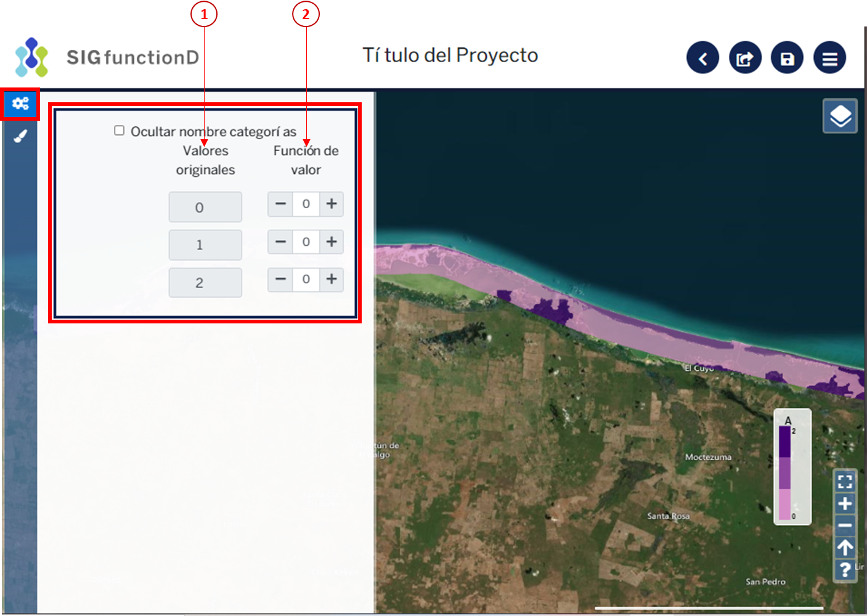Click the SIG functionD logo
This screenshot has height=616, width=867.
107,57
